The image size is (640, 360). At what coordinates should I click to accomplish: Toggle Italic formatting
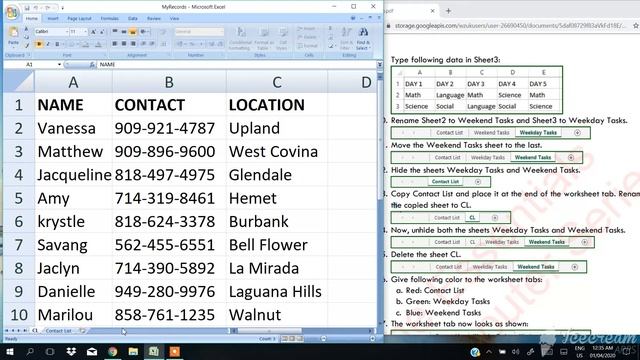coord(48,44)
